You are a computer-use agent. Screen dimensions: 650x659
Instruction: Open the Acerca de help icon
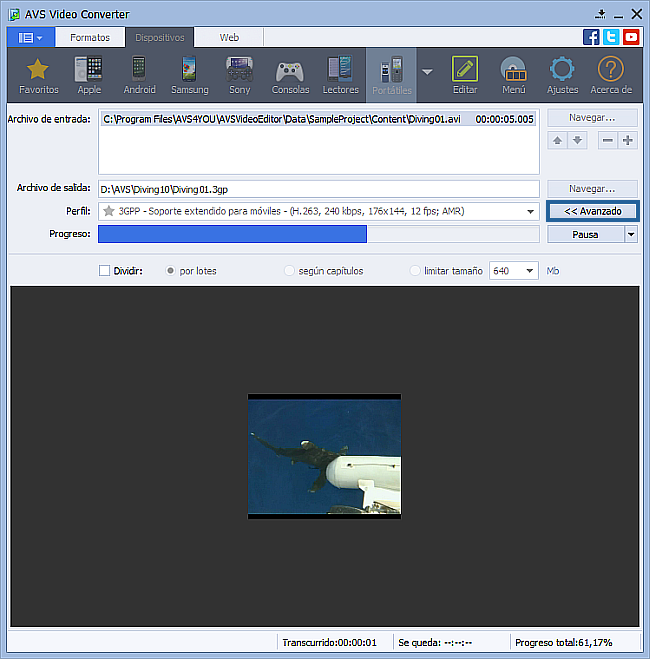[x=610, y=71]
